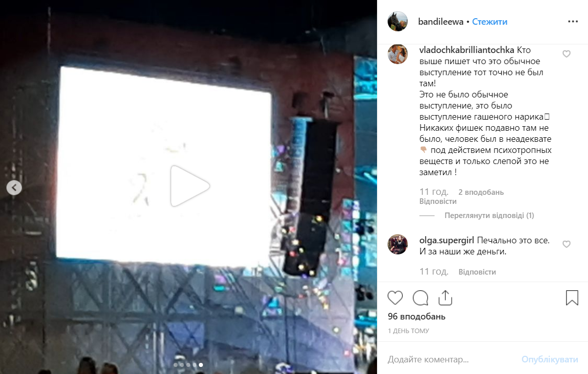Select the first carousel indicator dot
The height and width of the screenshot is (374, 588).
(x=176, y=364)
